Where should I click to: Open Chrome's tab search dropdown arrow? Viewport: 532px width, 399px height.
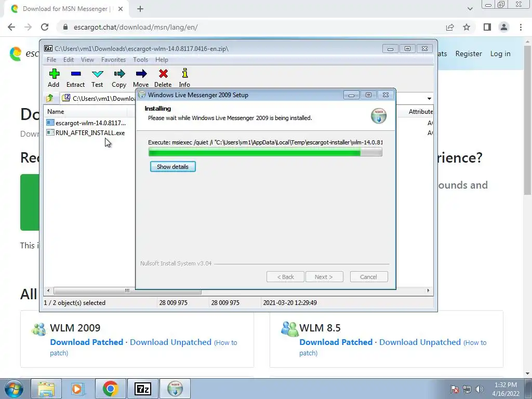point(470,9)
